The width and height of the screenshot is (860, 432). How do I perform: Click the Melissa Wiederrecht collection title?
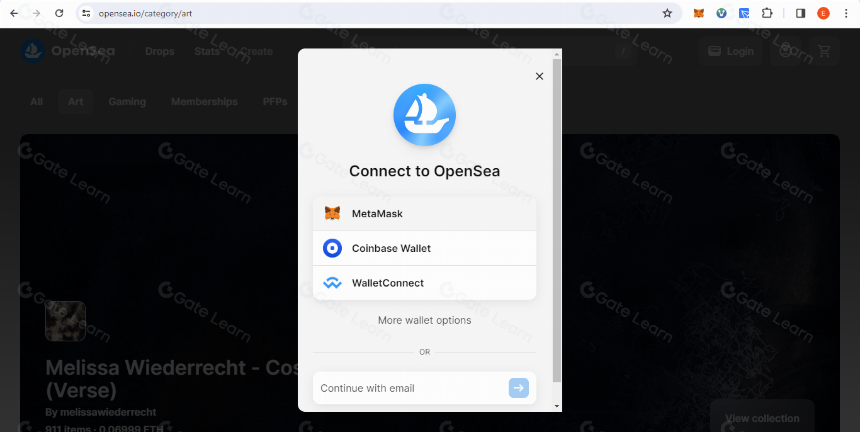tap(172, 378)
